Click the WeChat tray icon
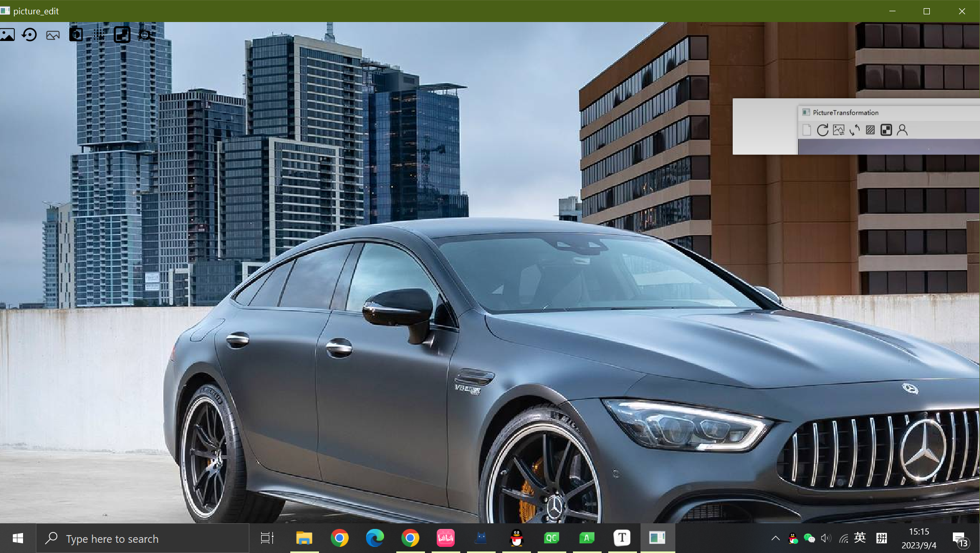The image size is (980, 553). click(809, 538)
